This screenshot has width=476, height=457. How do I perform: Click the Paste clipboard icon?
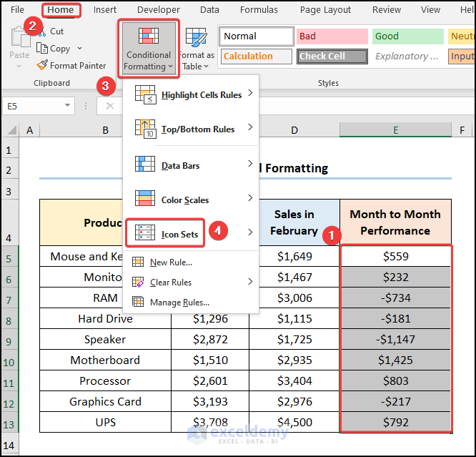pos(19,37)
